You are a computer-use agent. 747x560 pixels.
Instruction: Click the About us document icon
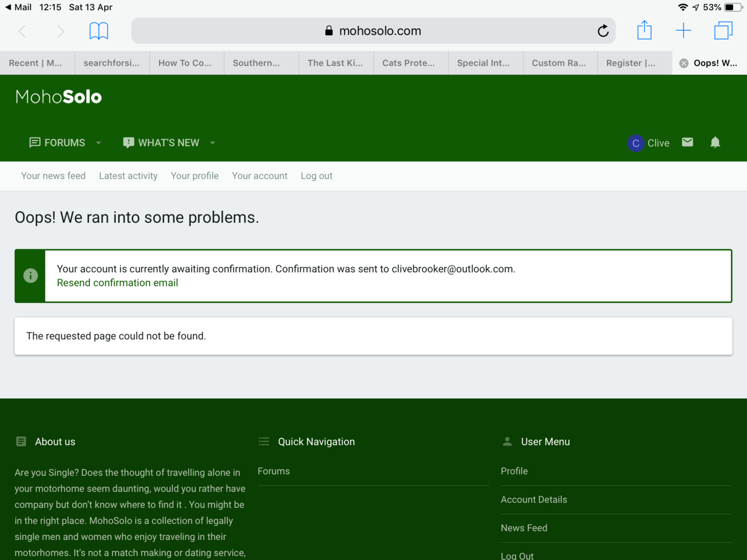click(x=21, y=441)
